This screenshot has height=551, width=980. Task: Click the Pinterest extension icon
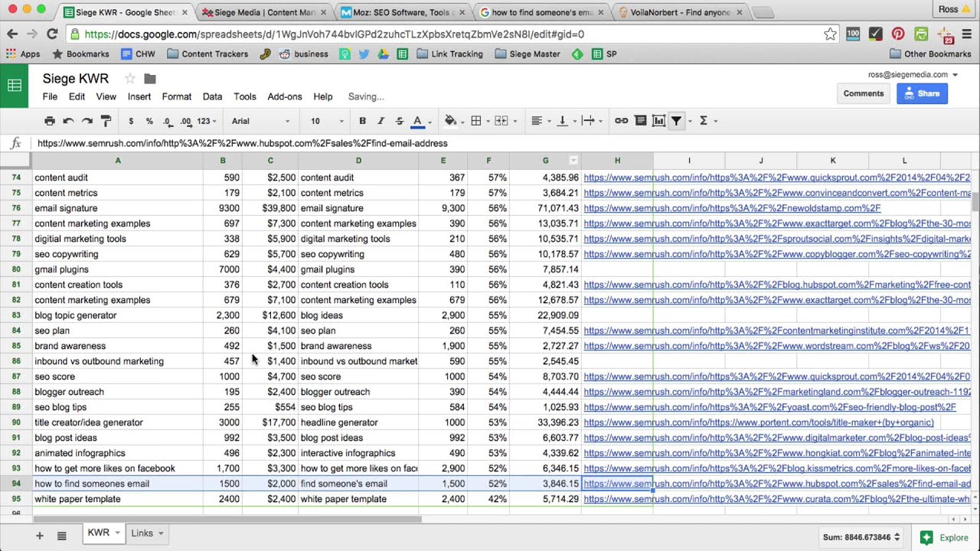(898, 34)
